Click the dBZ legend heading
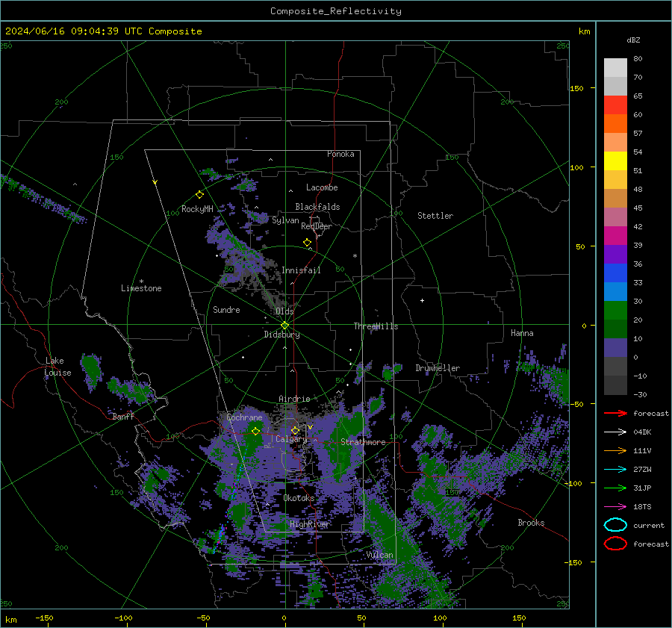Screen dimensions: 672x628 (633, 40)
